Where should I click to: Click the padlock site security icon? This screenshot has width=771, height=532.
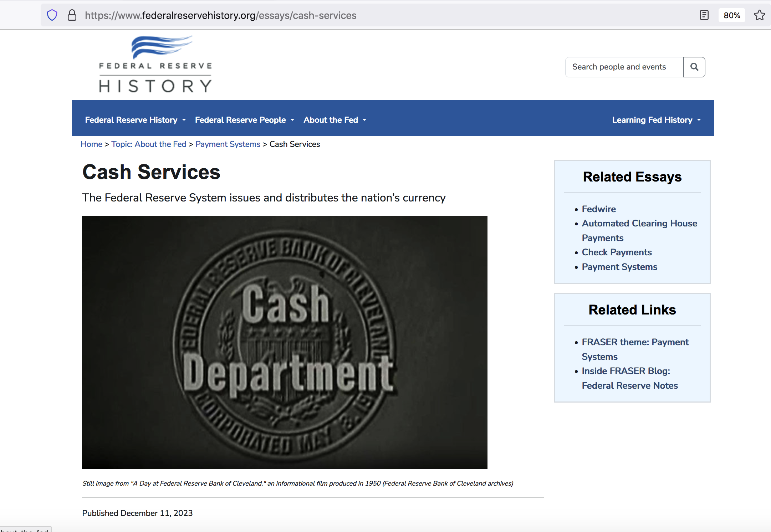72,15
